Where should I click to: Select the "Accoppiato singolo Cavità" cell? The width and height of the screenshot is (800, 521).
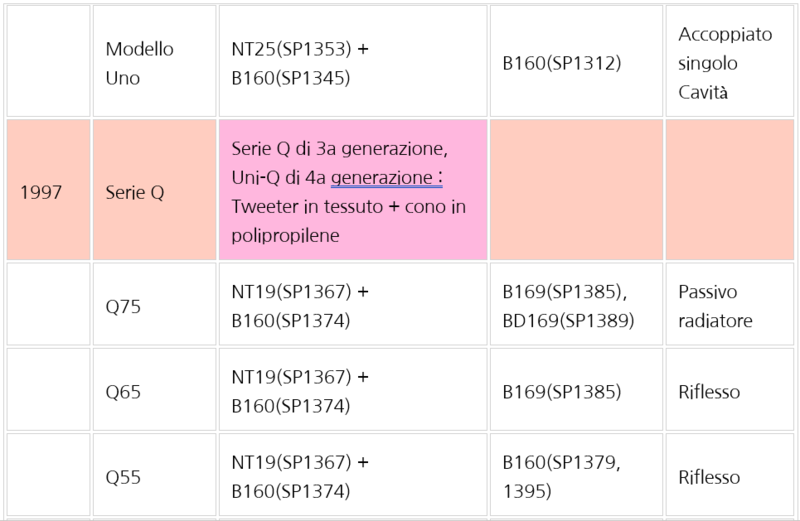727,62
